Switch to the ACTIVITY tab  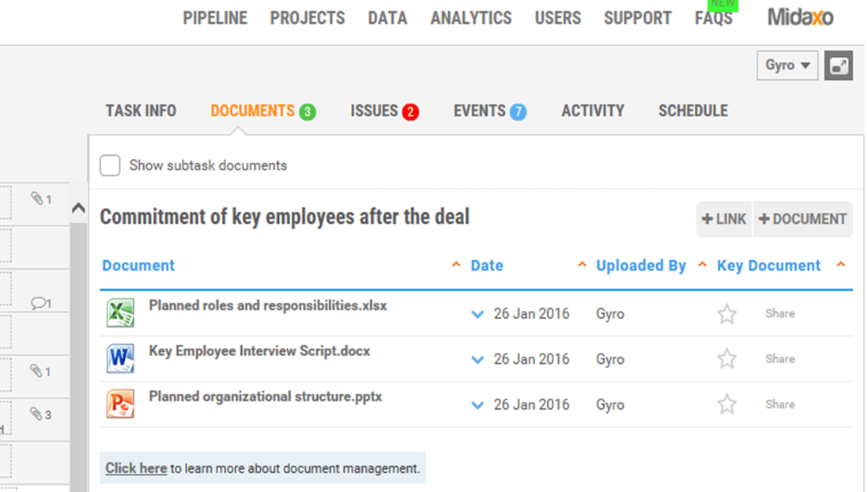593,111
